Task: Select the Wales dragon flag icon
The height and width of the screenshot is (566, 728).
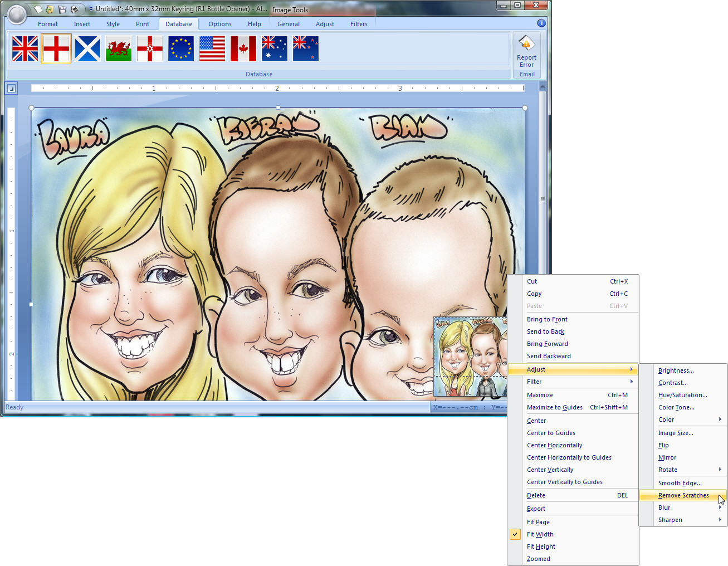Action: tap(119, 49)
